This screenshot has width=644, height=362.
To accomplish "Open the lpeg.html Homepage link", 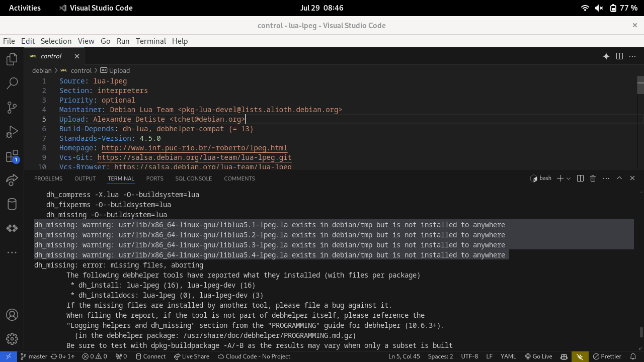I will 194,148.
